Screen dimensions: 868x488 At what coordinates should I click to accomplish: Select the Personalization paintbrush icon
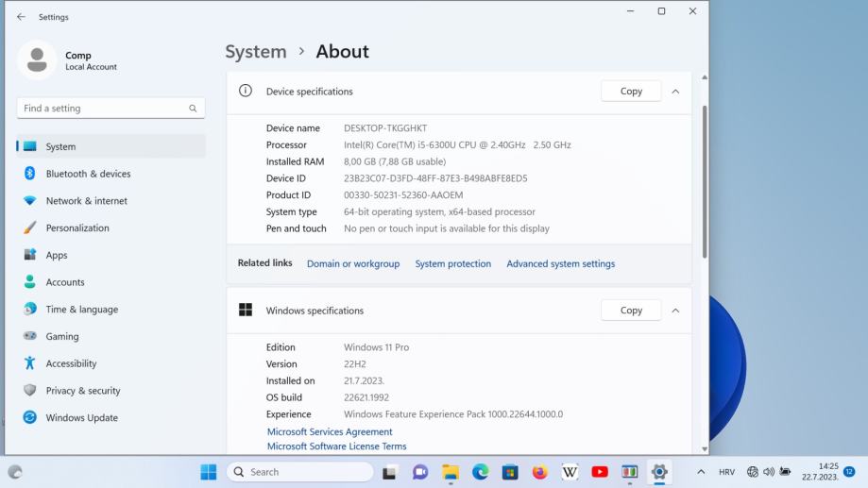[30, 228]
